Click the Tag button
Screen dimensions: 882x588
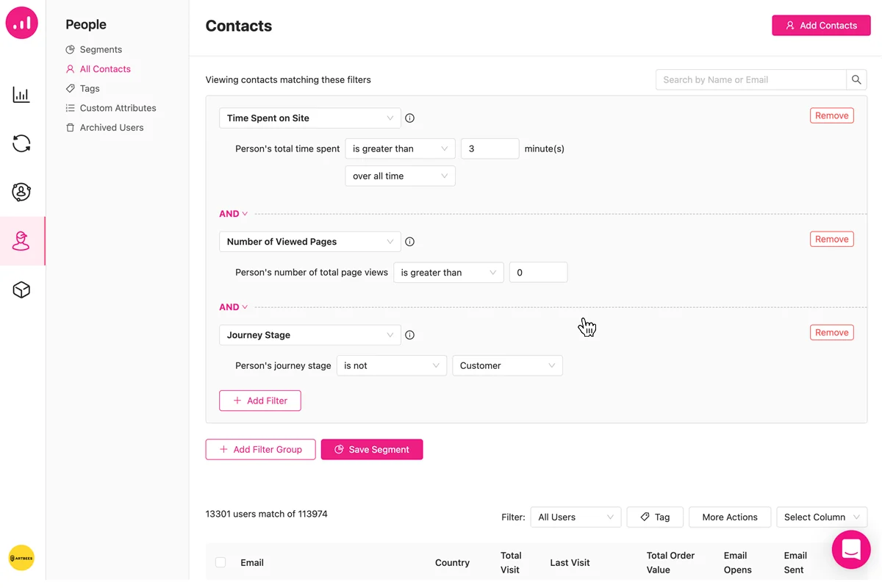(655, 517)
